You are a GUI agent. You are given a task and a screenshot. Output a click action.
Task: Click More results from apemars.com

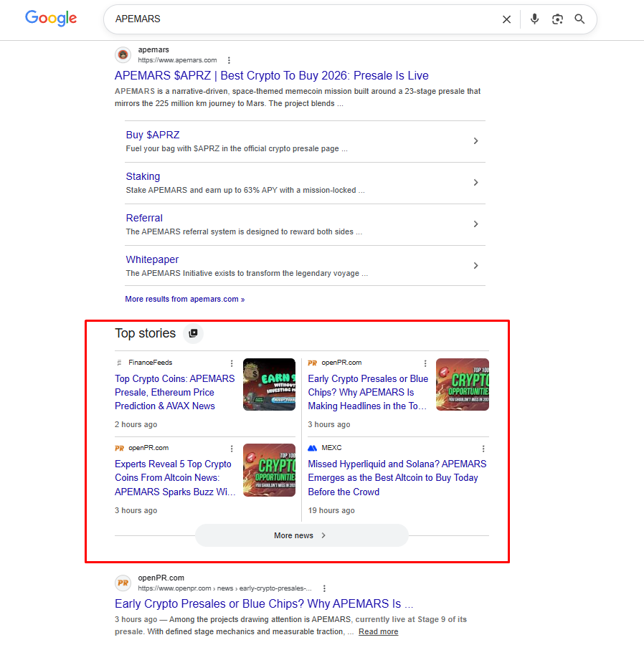point(184,299)
